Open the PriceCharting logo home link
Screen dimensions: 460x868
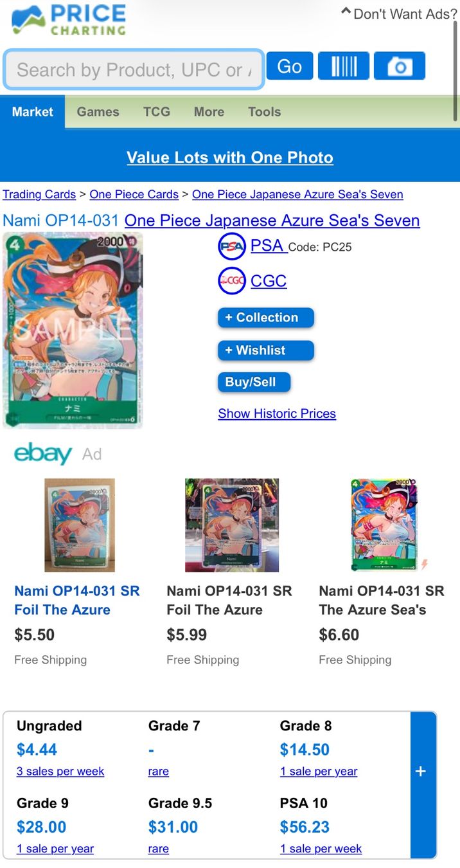68,19
